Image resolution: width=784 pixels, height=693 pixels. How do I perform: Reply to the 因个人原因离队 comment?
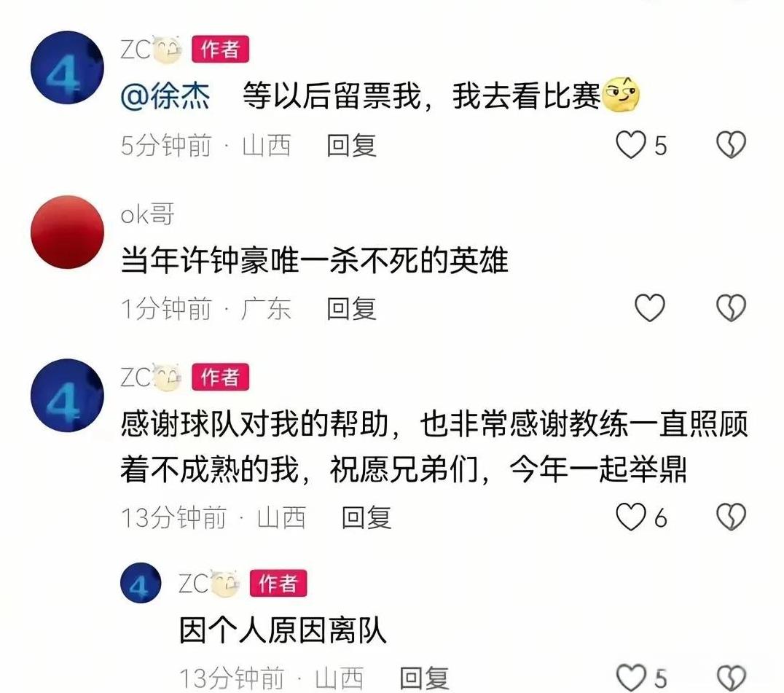424,678
